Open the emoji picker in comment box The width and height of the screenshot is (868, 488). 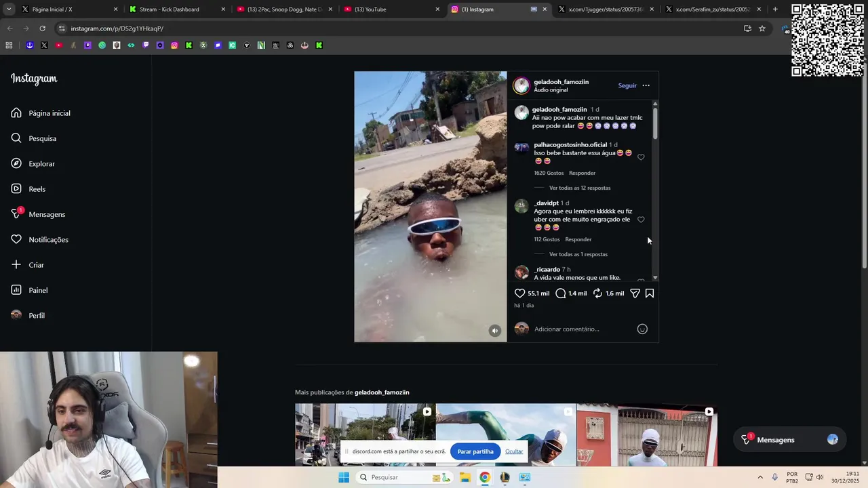coord(642,329)
